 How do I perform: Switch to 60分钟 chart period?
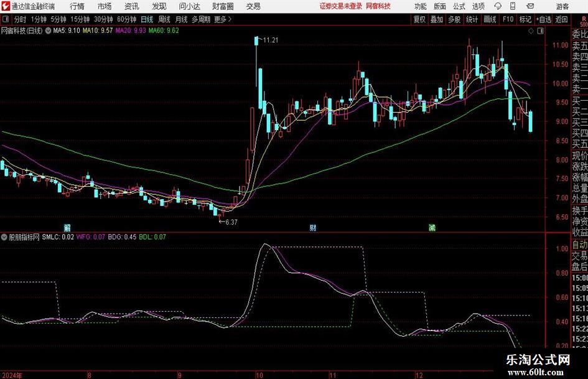point(127,19)
